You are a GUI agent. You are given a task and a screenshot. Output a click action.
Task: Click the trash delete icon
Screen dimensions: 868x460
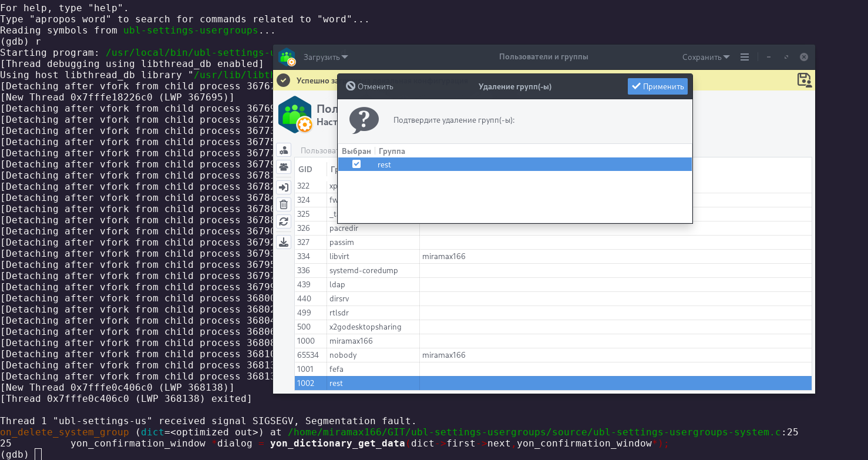click(x=284, y=204)
